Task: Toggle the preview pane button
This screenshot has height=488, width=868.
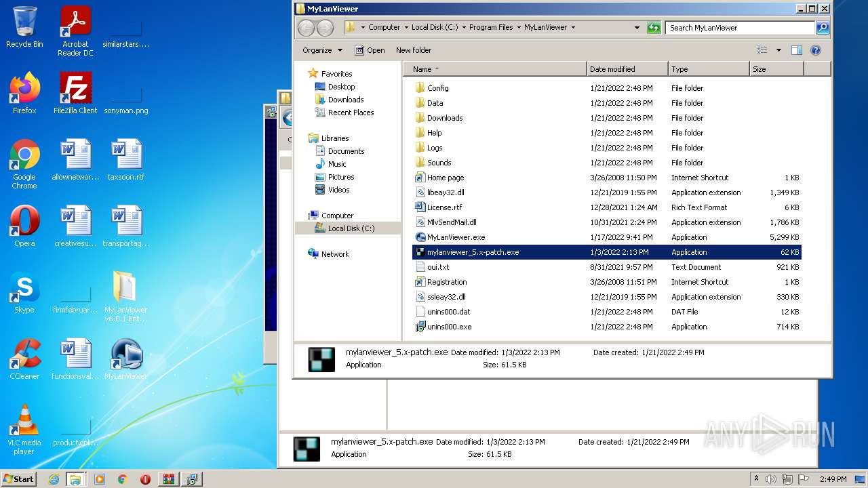Action: tap(797, 50)
